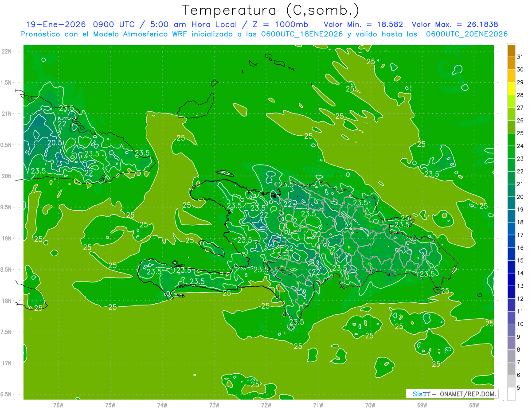Click legend color swatch between 15 and 16
Screen dimensions: 532x411
511,254
